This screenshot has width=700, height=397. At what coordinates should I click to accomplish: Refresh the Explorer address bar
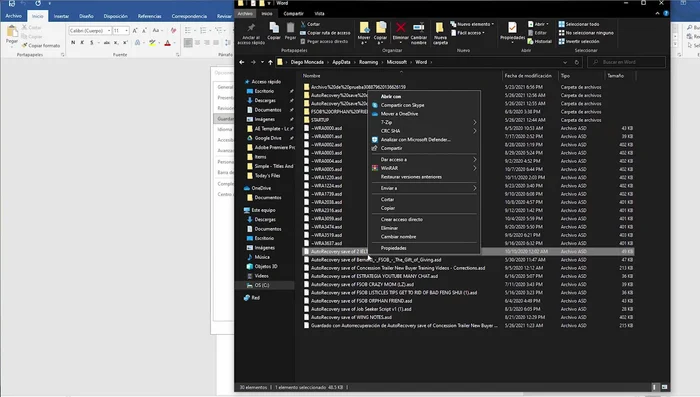[x=576, y=62]
